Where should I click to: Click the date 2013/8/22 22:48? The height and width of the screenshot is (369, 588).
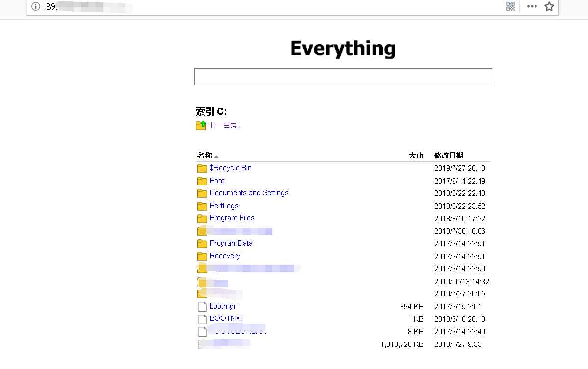pos(460,193)
